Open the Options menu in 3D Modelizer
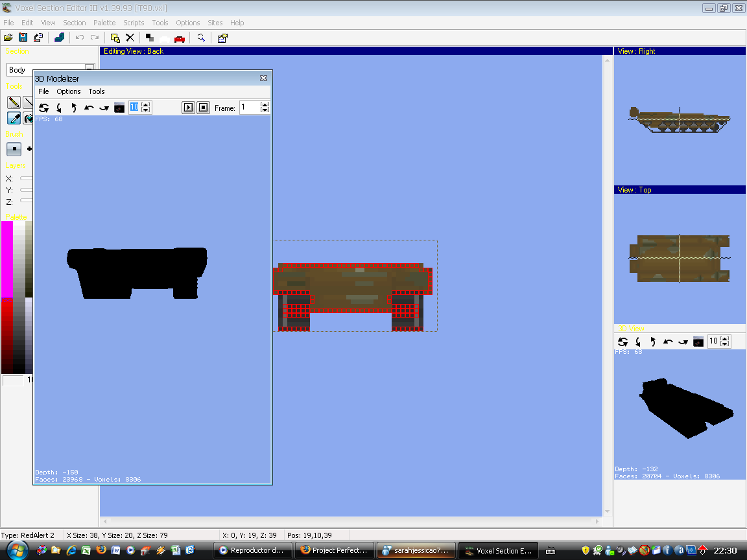The width and height of the screenshot is (747, 560). (69, 91)
